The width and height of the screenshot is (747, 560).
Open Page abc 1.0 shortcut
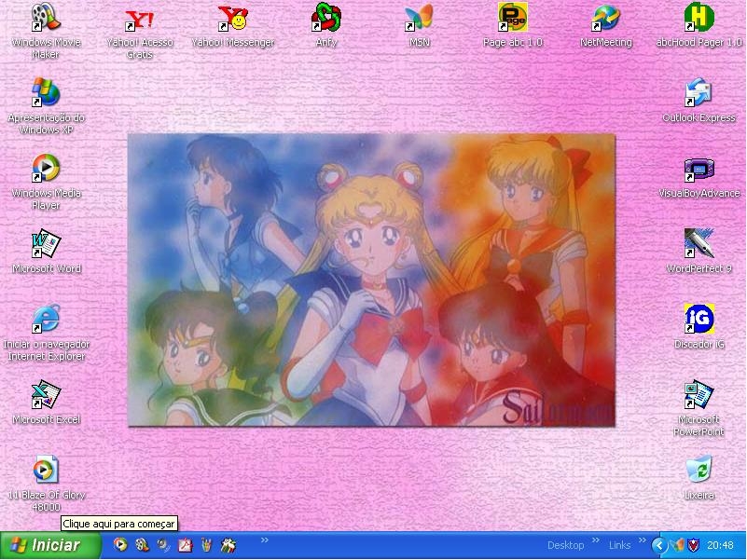513,17
